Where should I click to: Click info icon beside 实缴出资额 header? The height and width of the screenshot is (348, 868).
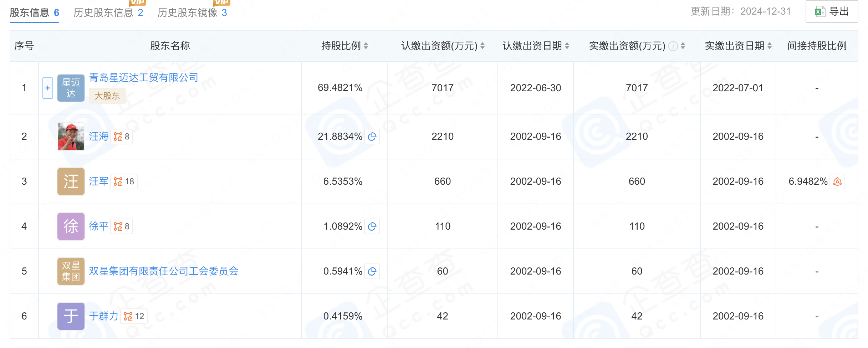pos(673,46)
